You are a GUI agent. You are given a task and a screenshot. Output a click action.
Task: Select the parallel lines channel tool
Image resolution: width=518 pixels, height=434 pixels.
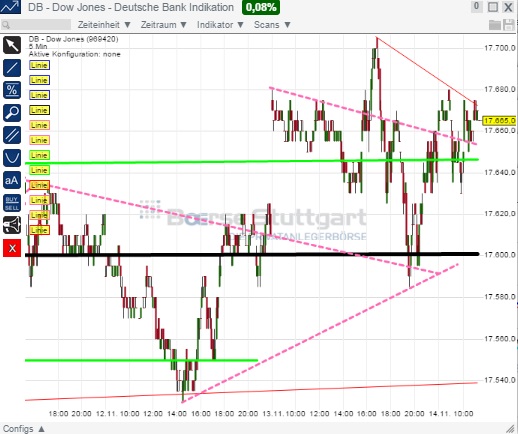coord(12,135)
